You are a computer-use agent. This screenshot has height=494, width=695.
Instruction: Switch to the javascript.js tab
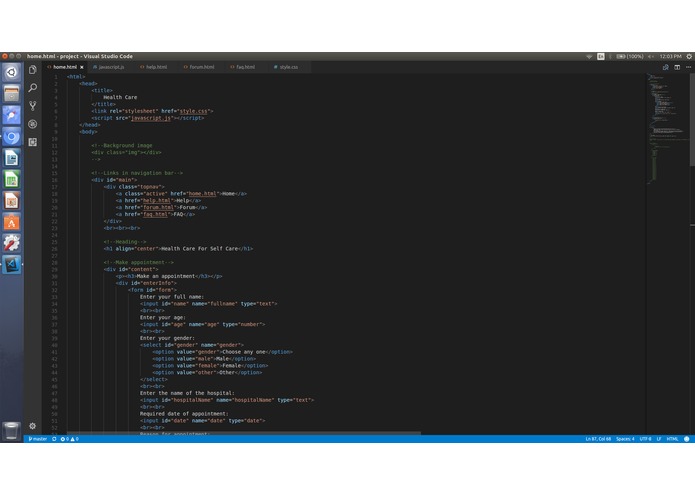109,67
